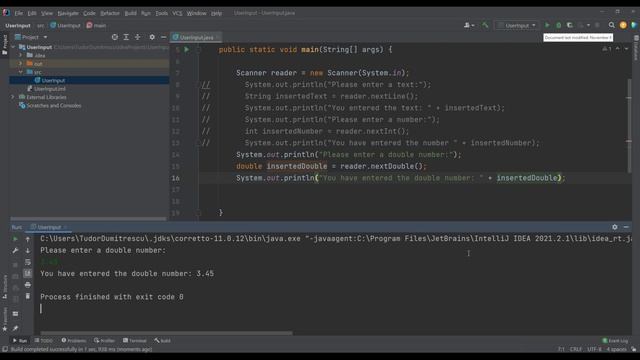Toggle tool window bars icon in the status bar corner
Viewport: 640px width, 360px height.
coord(4,349)
